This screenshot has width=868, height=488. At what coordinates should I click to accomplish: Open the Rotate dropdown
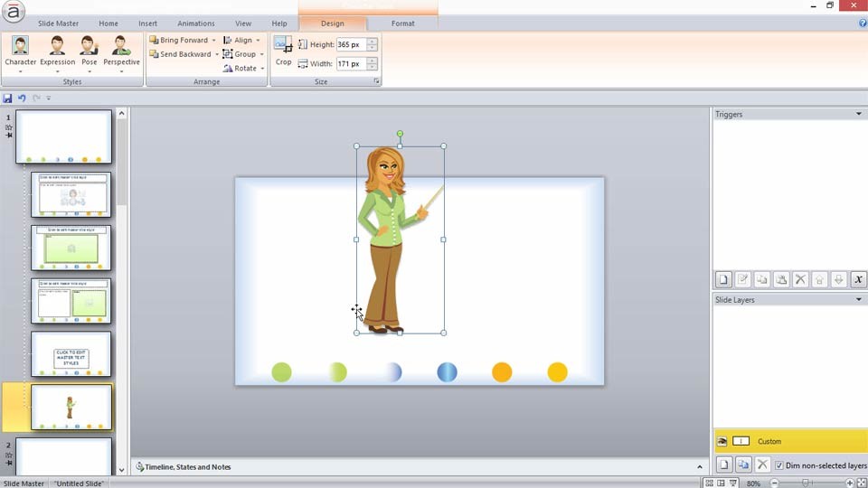(243, 68)
